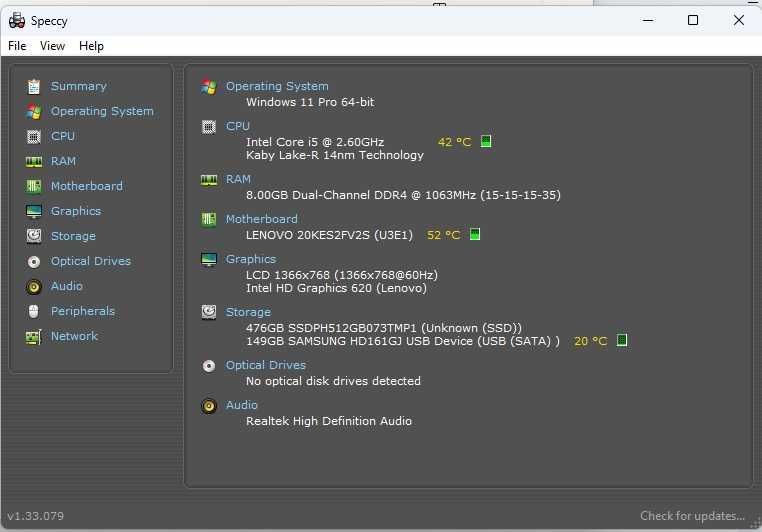
Task: Click the Motherboard icon in sidebar
Action: tap(34, 187)
